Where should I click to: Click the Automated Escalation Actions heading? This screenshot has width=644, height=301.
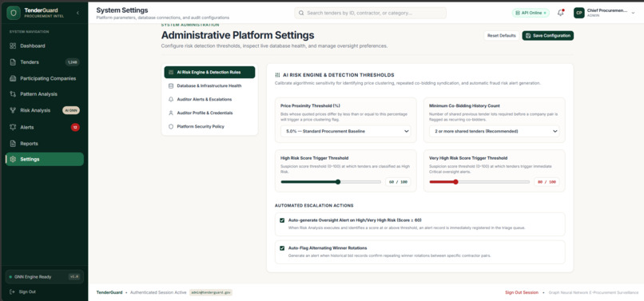click(x=314, y=206)
